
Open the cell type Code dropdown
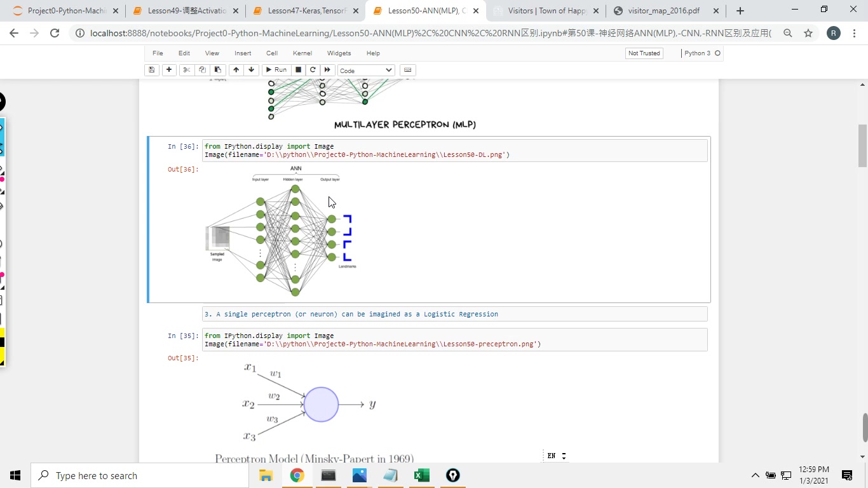[366, 71]
